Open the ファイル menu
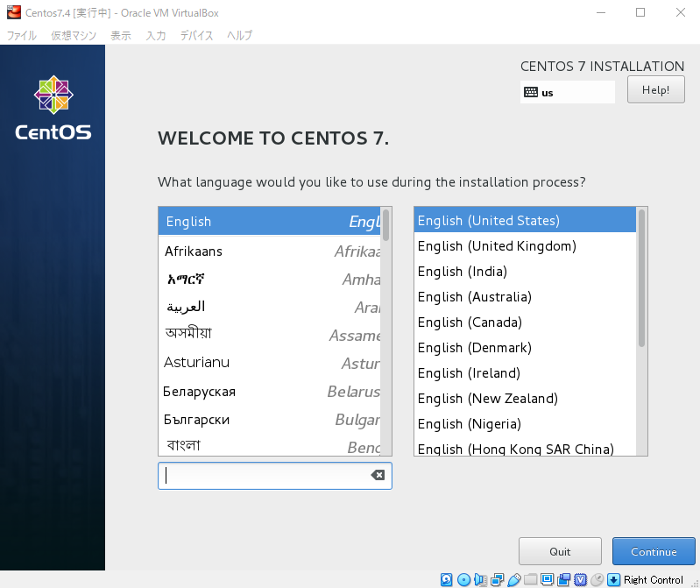Screen dimensions: 700x588 [x=22, y=36]
